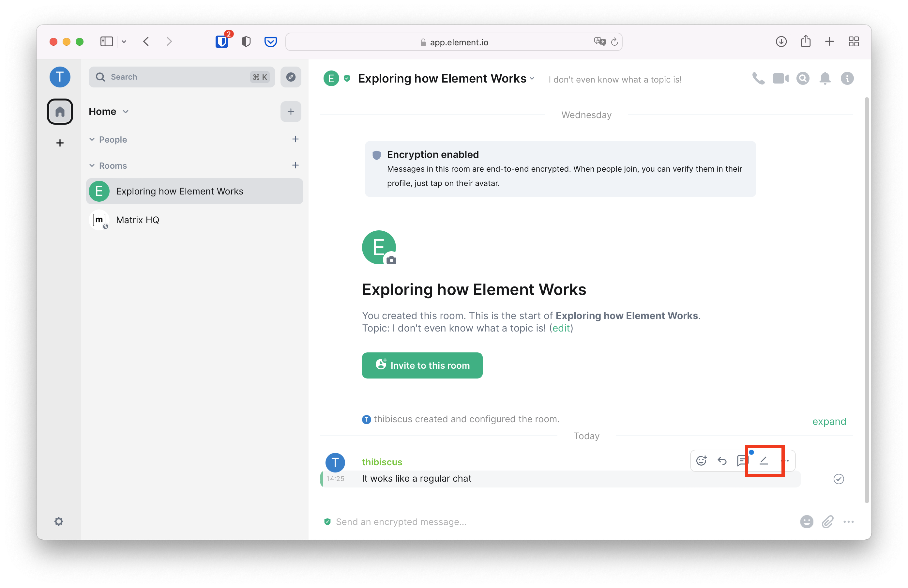Collapse the Rooms section
The image size is (908, 588).
pos(92,166)
